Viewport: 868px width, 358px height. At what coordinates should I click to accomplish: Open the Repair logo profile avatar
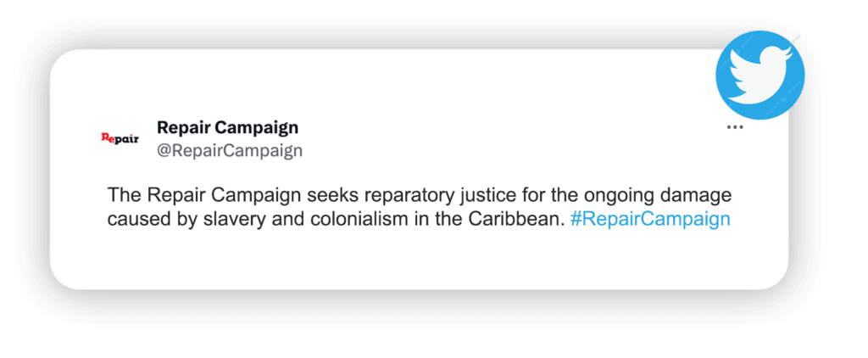(120, 138)
